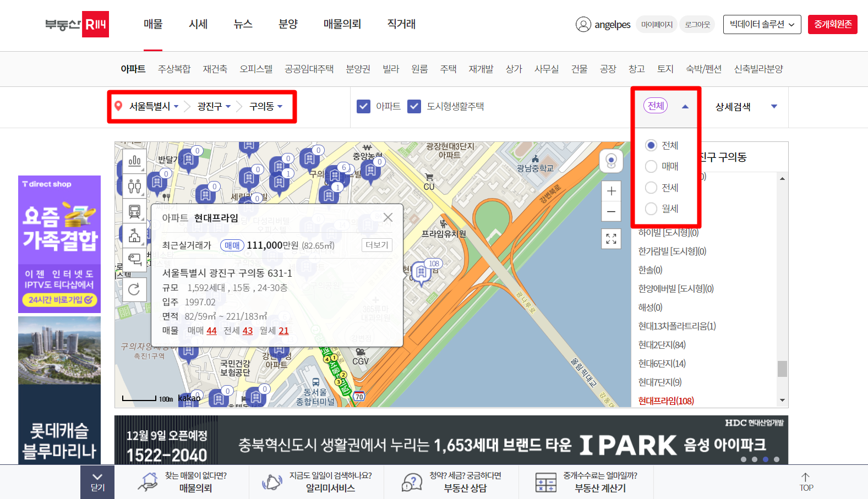
Task: Open the population people map tool
Action: coord(134,186)
